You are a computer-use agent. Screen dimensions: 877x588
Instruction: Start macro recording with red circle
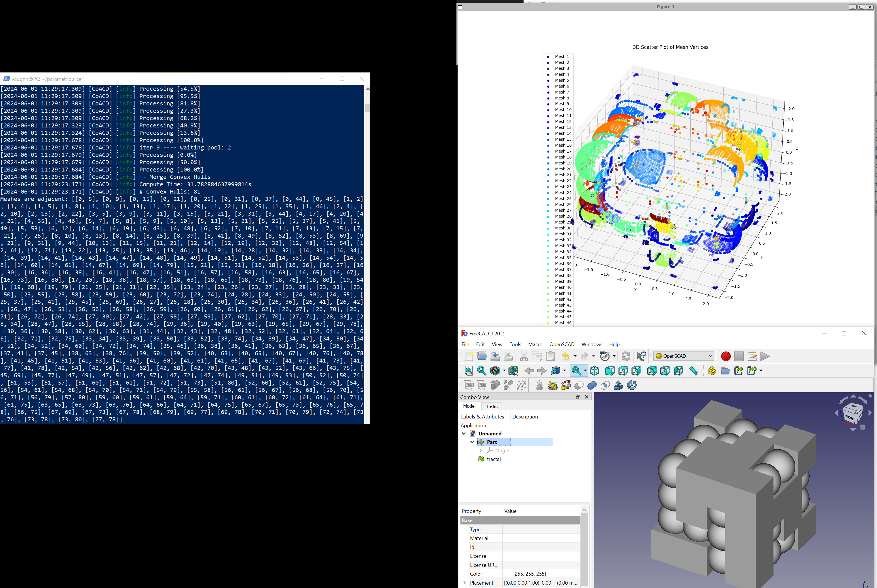tap(726, 356)
